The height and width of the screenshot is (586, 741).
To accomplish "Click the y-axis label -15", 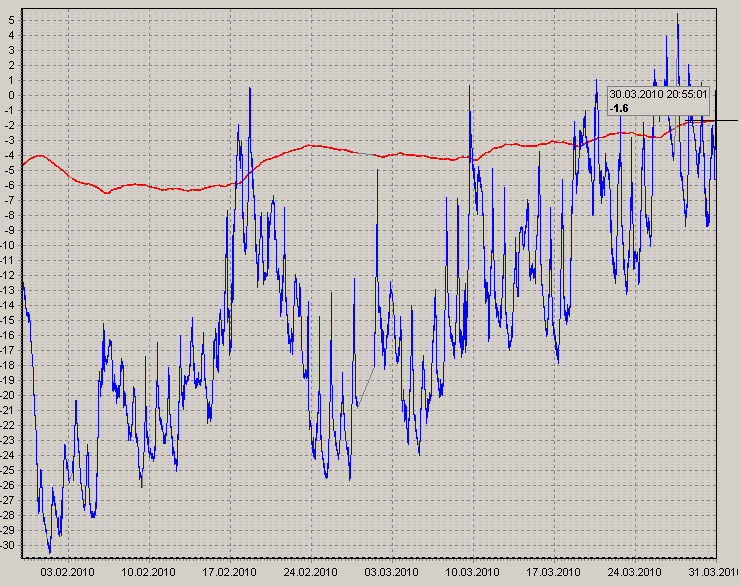I will [8, 320].
